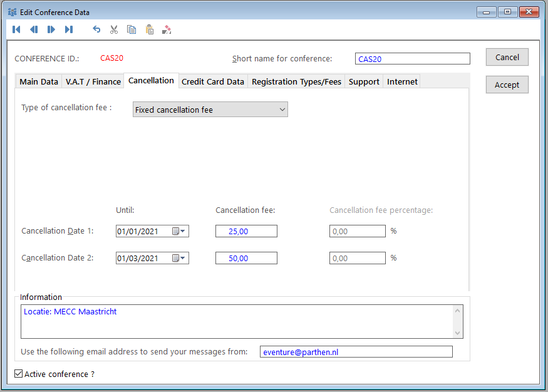Image resolution: width=548 pixels, height=392 pixels.
Task: Go to the next record
Action: (51, 29)
